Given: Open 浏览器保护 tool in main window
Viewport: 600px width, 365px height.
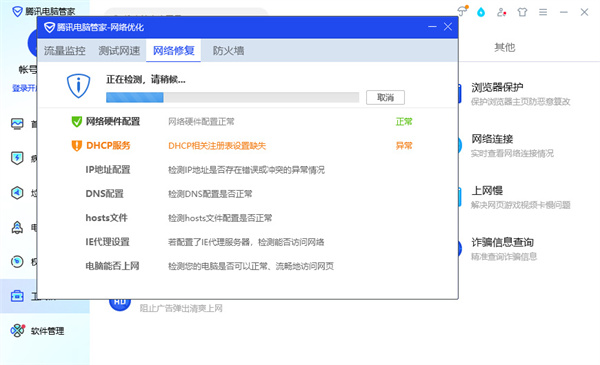Looking at the screenshot, I should click(521, 94).
